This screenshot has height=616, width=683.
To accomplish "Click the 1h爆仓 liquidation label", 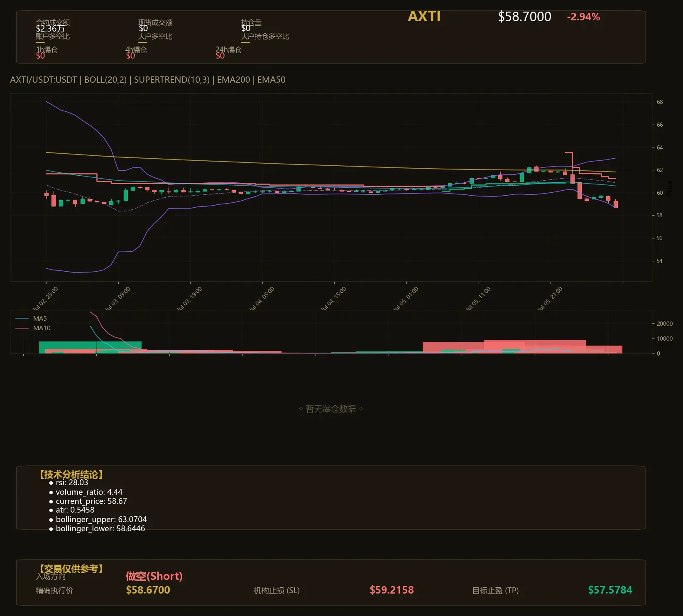I will [47, 50].
